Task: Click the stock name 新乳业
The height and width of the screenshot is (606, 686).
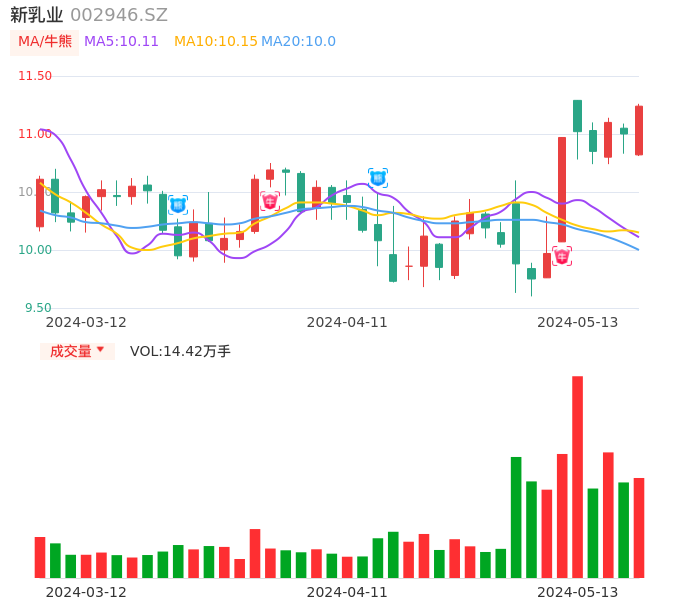Action: point(37,15)
